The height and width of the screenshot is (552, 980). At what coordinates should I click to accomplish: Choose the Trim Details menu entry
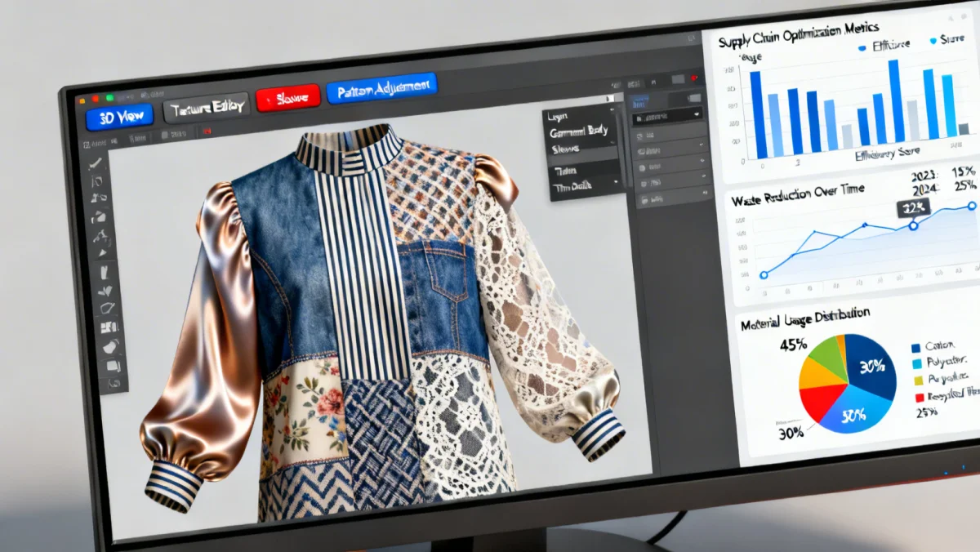(585, 186)
